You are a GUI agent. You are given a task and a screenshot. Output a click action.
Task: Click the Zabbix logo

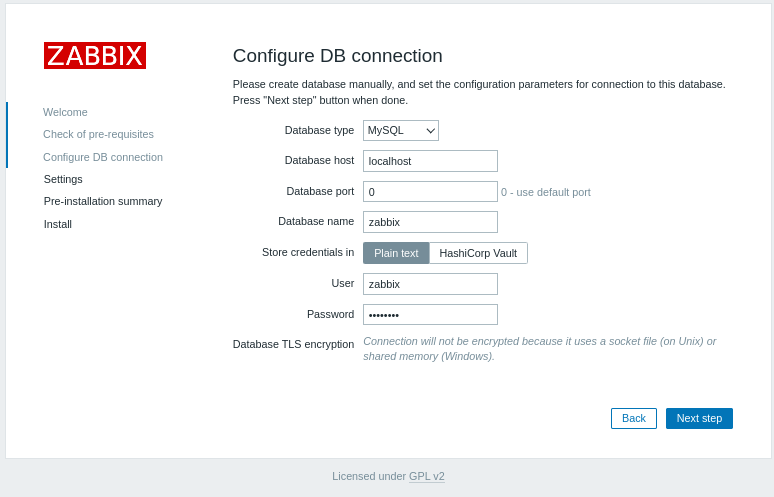(95, 55)
